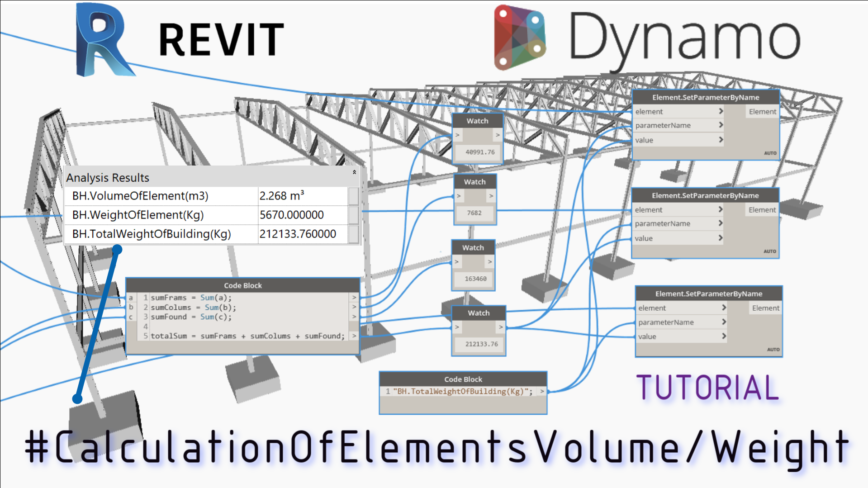Click the input port of the Watch node showing 212133.76

457,327
